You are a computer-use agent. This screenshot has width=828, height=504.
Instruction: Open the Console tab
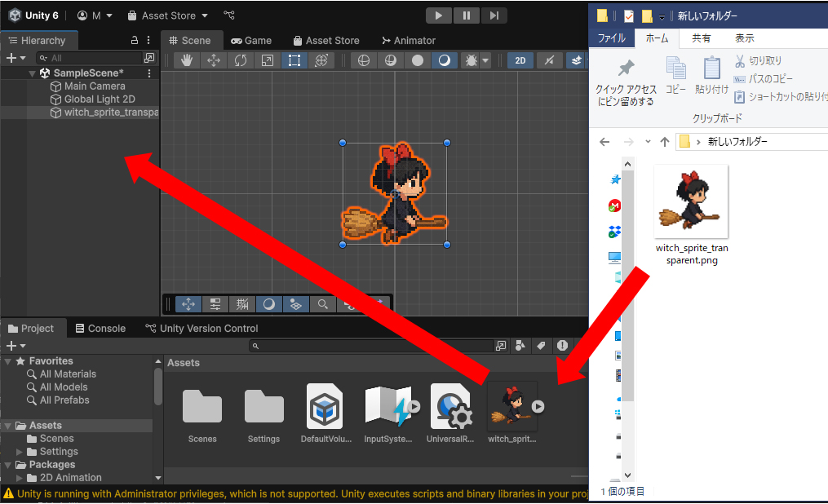tap(100, 329)
